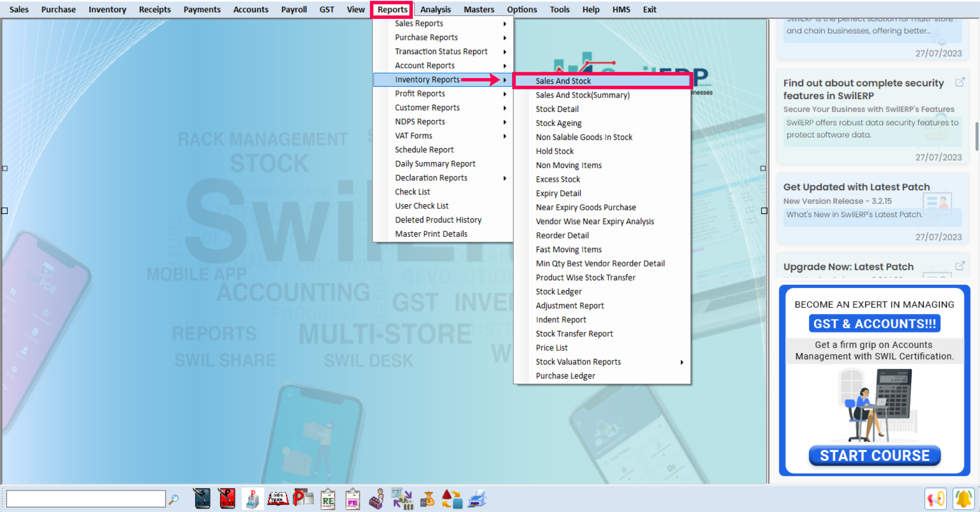
Task: Click the printer icon in bottom toolbar
Action: [477, 499]
